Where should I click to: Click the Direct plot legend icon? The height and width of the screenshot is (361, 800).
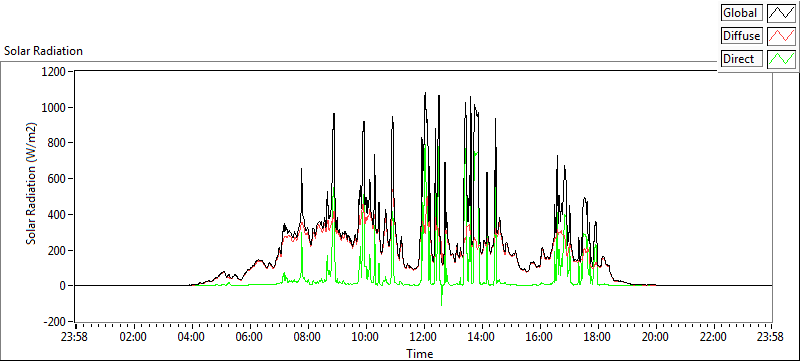click(781, 59)
